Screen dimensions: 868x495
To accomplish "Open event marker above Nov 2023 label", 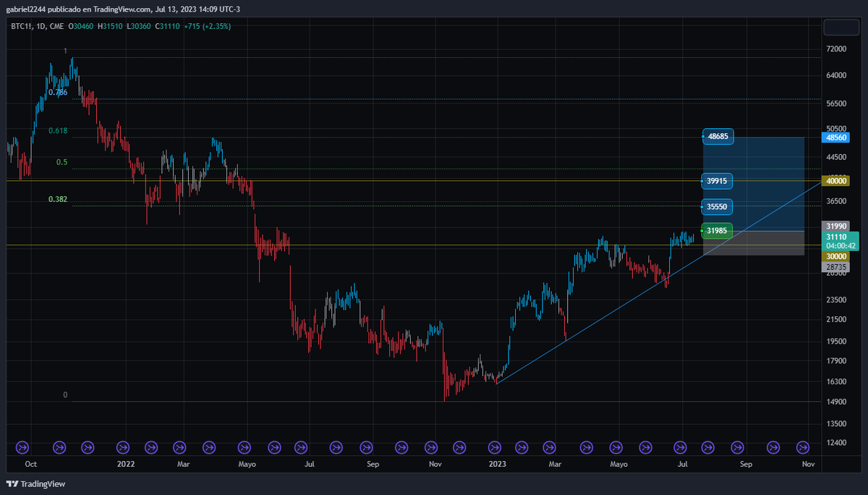I will point(803,447).
